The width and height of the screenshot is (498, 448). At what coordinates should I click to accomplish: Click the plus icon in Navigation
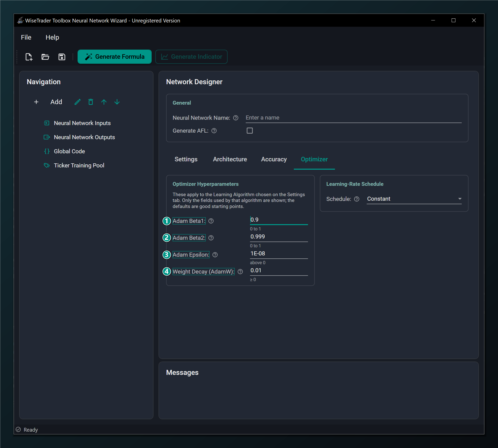(36, 102)
